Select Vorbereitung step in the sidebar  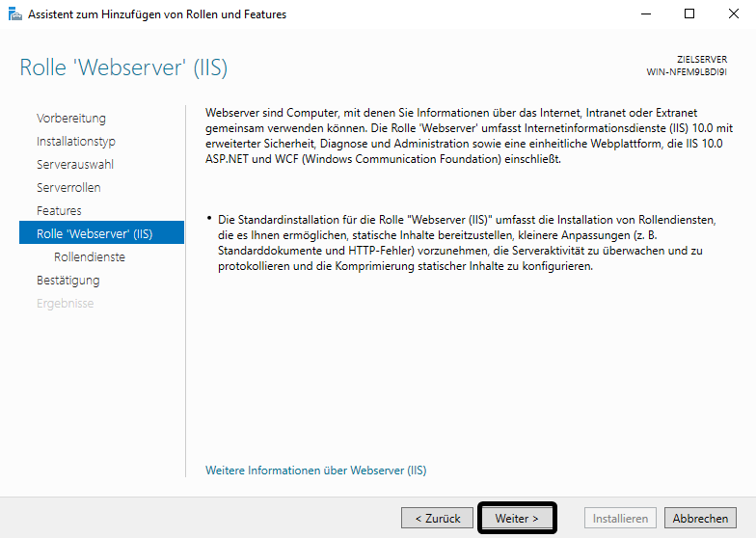point(71,118)
